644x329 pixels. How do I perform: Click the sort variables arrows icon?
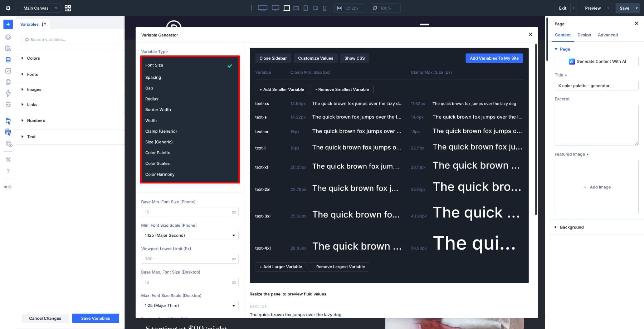[44, 24]
